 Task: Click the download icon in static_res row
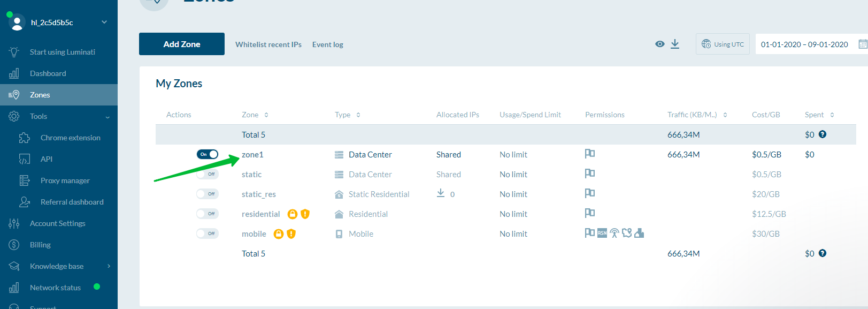pos(441,193)
